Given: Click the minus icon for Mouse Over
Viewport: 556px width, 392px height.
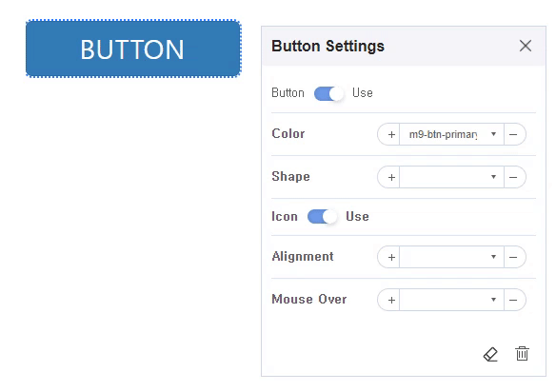Looking at the screenshot, I should pyautogui.click(x=514, y=300).
